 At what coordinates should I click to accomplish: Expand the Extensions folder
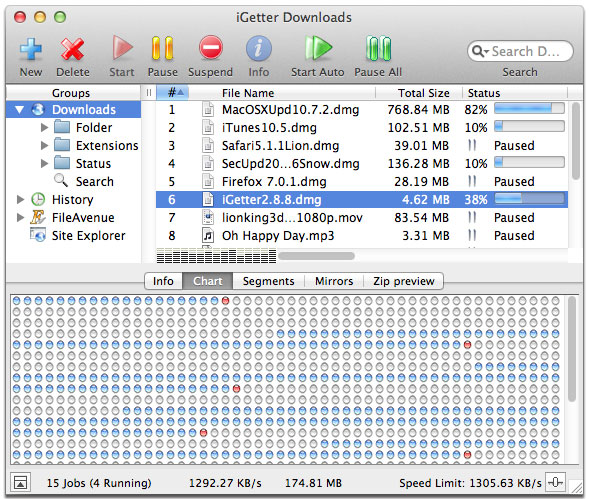click(x=44, y=145)
